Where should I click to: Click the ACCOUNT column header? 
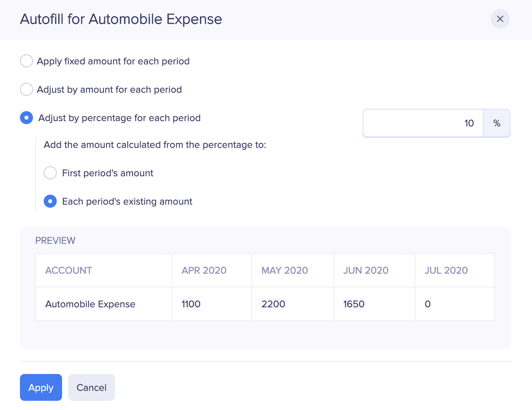[68, 270]
